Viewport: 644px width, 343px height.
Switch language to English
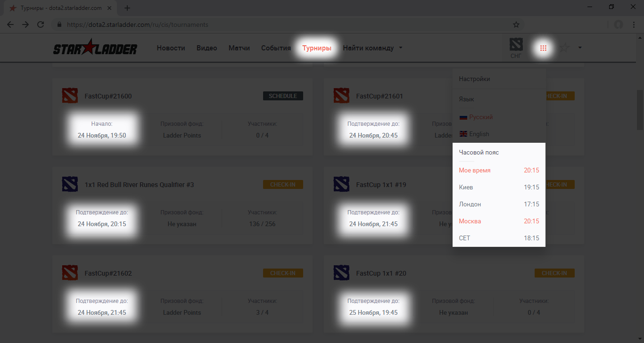(x=479, y=134)
